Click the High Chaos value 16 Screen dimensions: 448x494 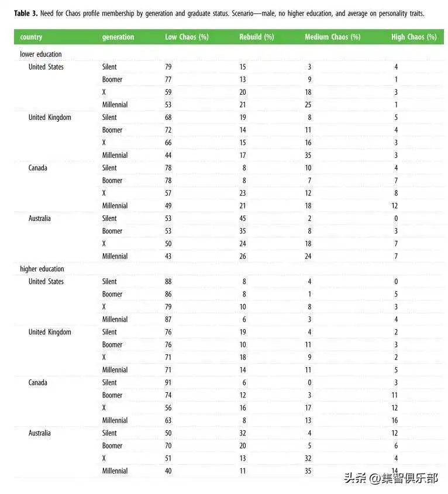395,420
